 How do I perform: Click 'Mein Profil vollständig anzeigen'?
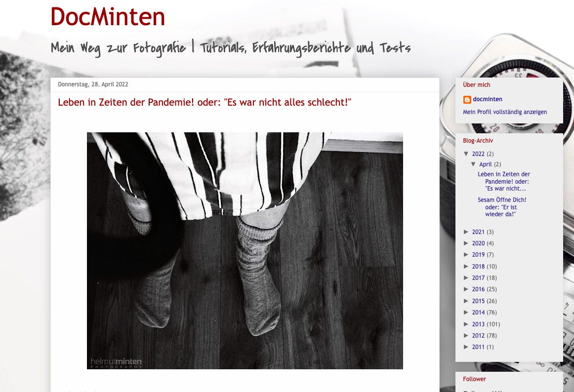coord(505,112)
